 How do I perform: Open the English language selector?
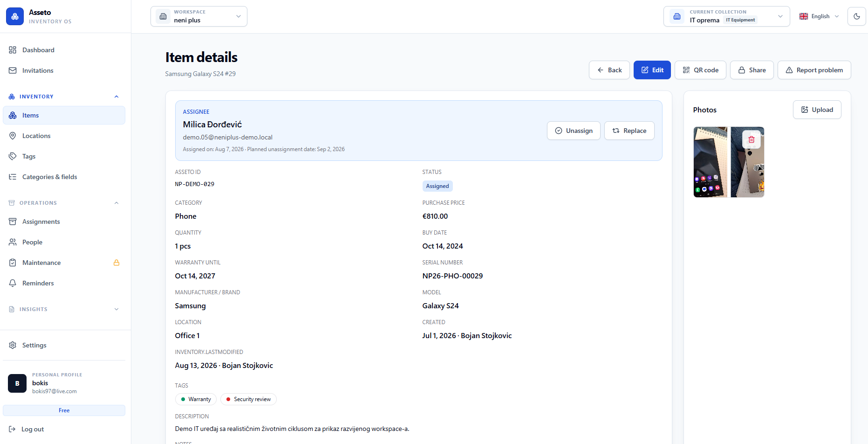click(819, 16)
